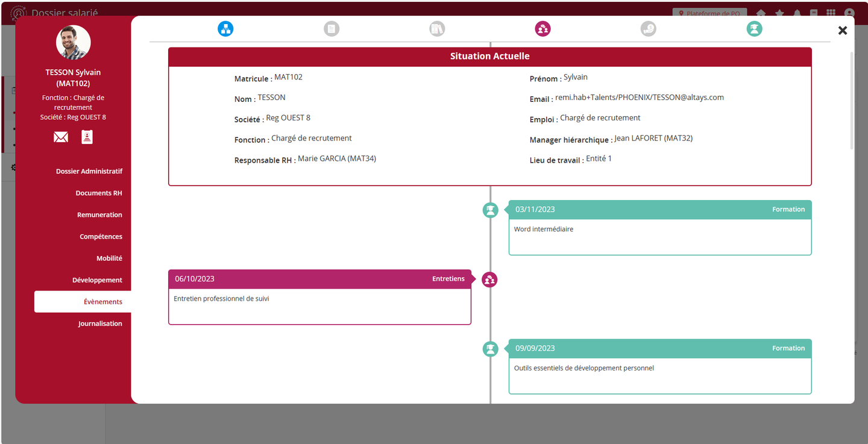868x444 pixels.
Task: Click Sylvain Tesson's profile photo
Action: (74, 43)
